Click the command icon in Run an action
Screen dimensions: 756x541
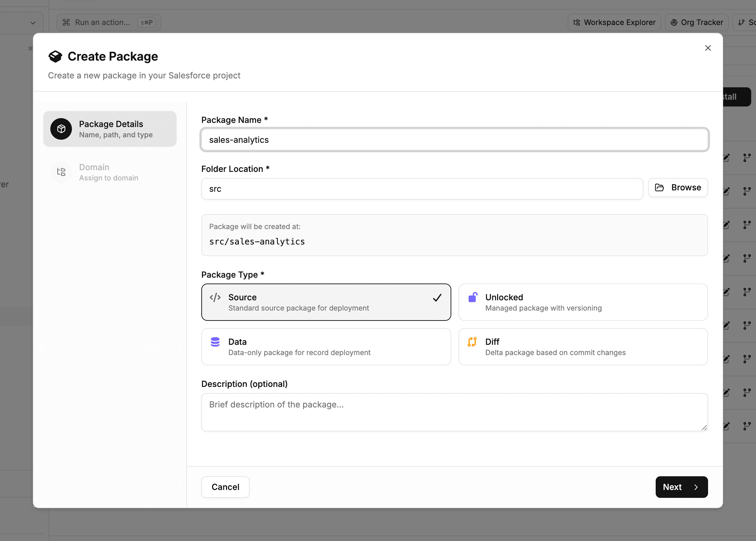click(66, 22)
